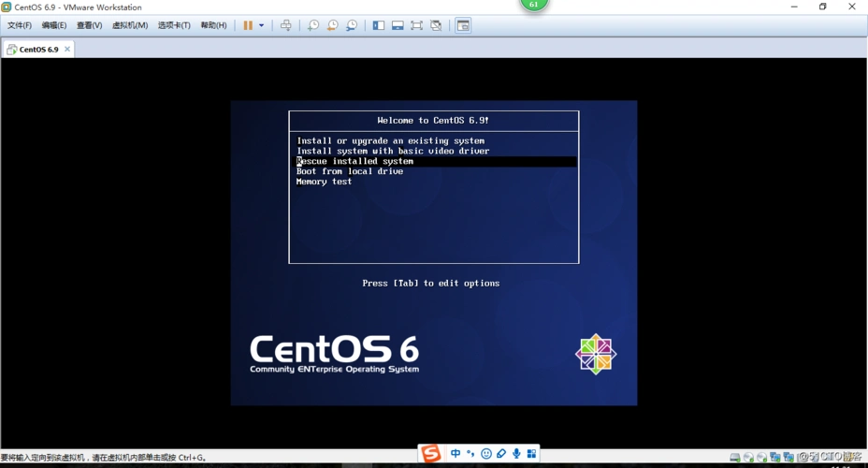The image size is (868, 468).
Task: Enter full screen mode
Action: coord(416,25)
